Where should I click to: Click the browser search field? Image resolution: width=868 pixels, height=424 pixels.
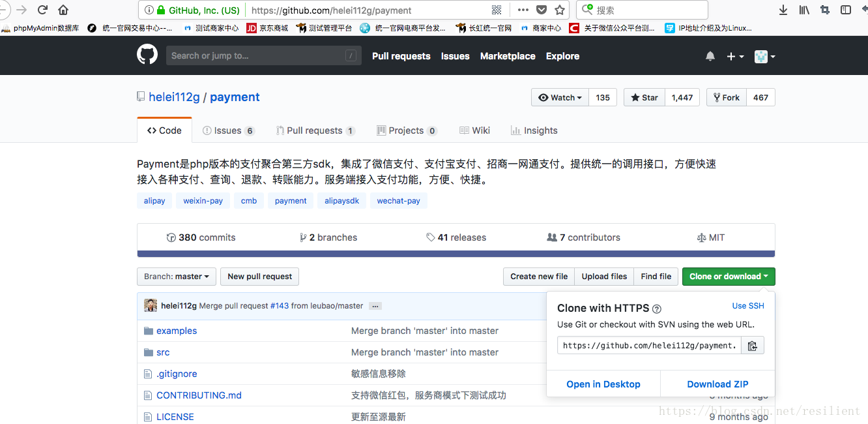[x=643, y=10]
